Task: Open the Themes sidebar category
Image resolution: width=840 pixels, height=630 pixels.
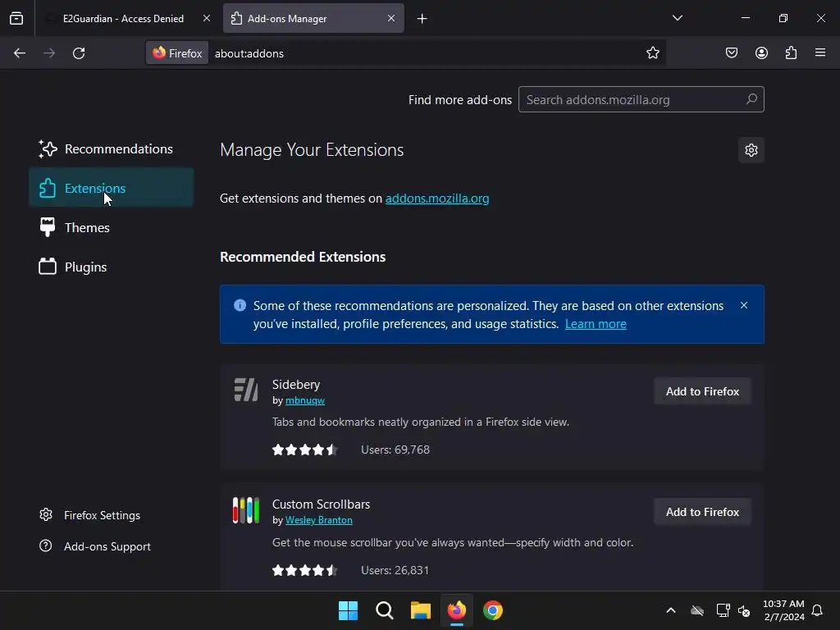Action: (111, 227)
